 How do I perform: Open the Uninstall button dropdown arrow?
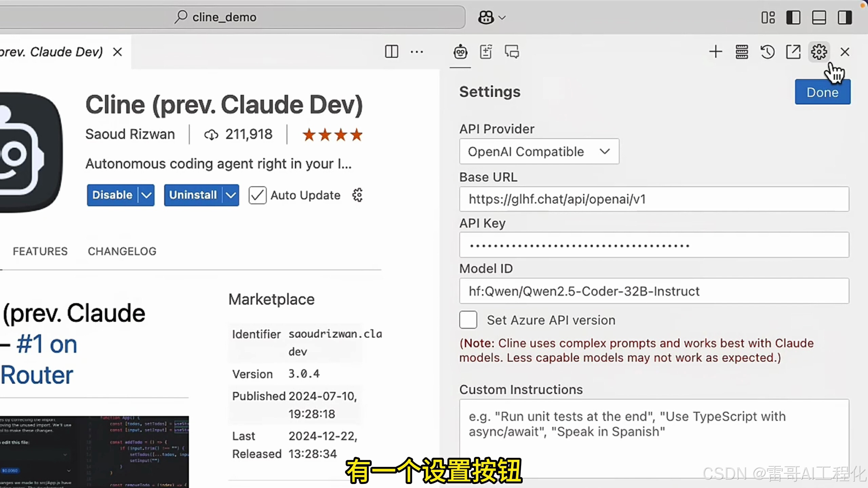[231, 195]
